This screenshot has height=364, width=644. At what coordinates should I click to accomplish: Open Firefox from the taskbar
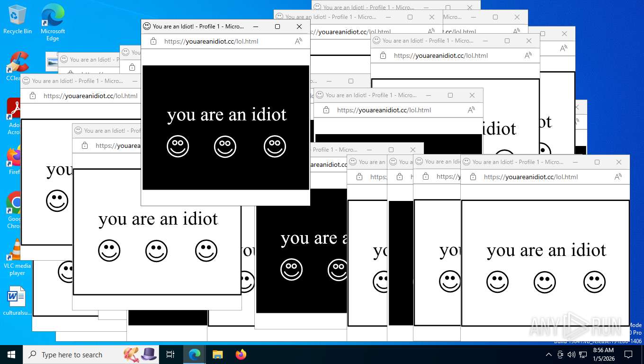(x=241, y=355)
